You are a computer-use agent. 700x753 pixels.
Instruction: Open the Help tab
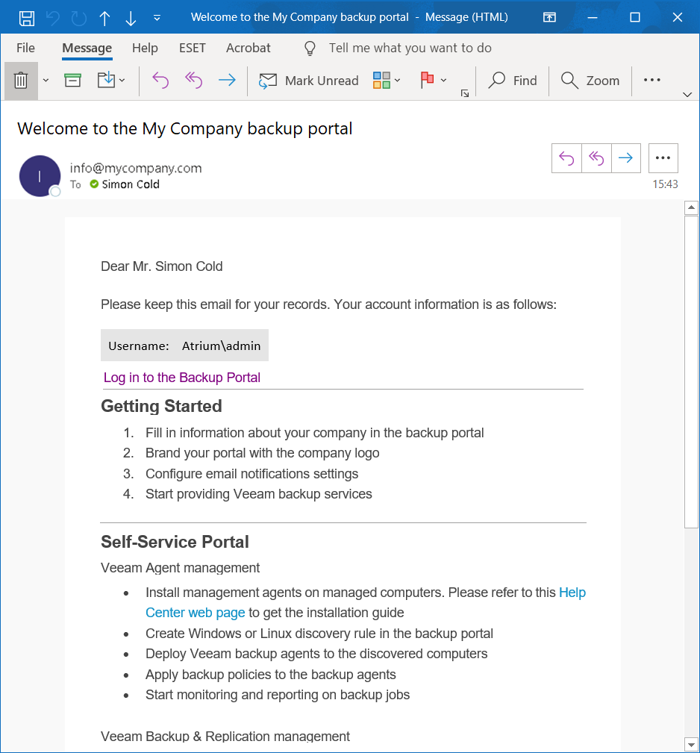(x=145, y=48)
